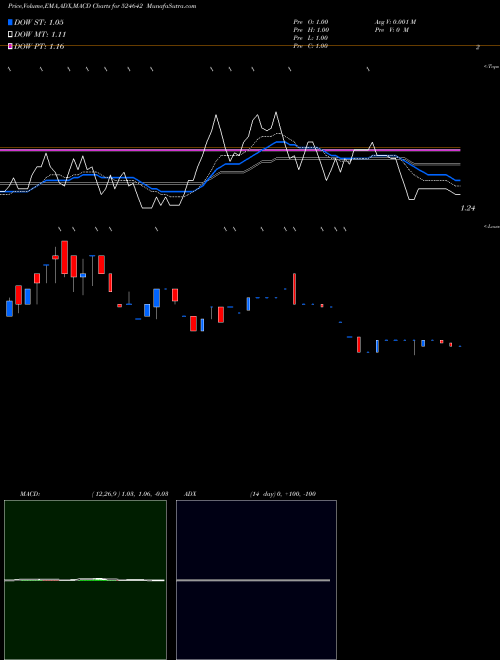
Task: Click the MACD (12,26,9) values text
Action: [130, 494]
